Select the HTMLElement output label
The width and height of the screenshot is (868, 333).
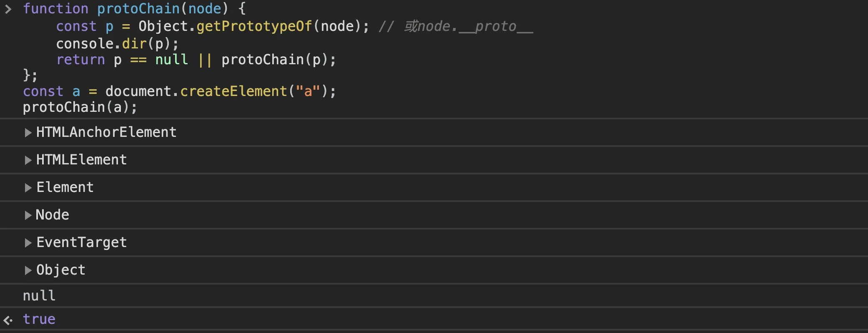click(x=81, y=160)
